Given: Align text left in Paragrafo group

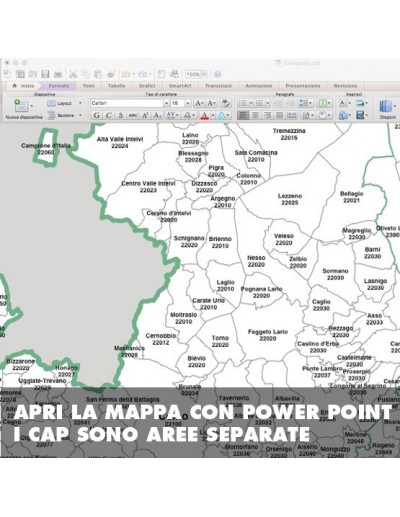Looking at the screenshot, I should click(243, 115).
